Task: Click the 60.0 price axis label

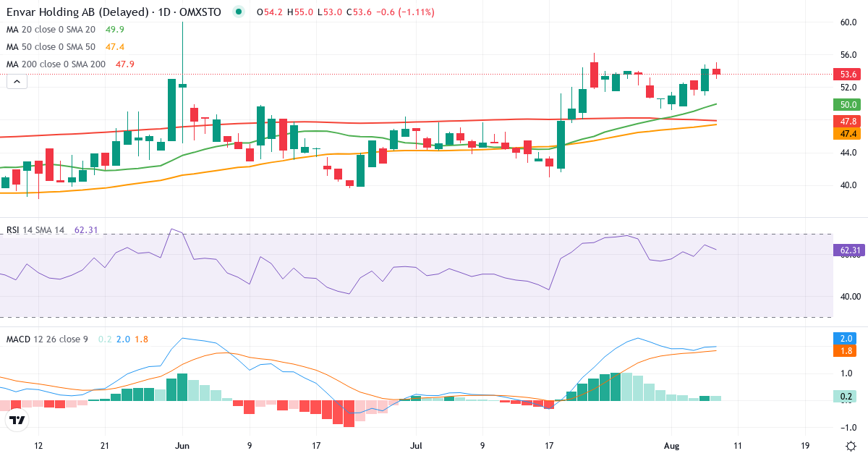Action: [x=849, y=22]
